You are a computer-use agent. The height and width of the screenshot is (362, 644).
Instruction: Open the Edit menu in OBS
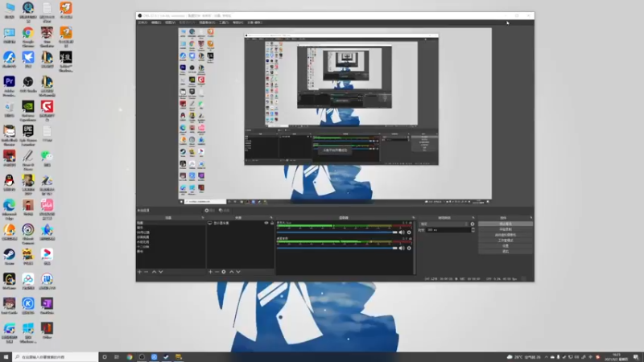(x=156, y=23)
